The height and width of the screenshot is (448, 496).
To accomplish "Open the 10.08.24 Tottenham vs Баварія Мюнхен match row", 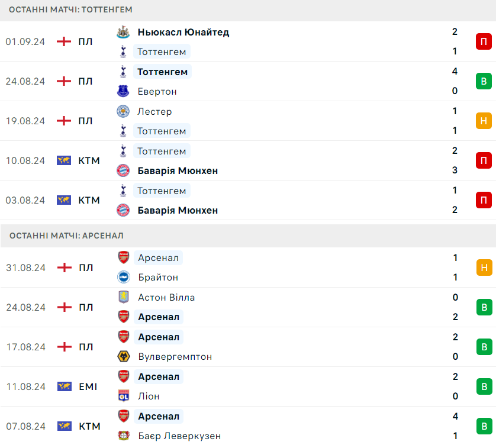I will coord(248,160).
